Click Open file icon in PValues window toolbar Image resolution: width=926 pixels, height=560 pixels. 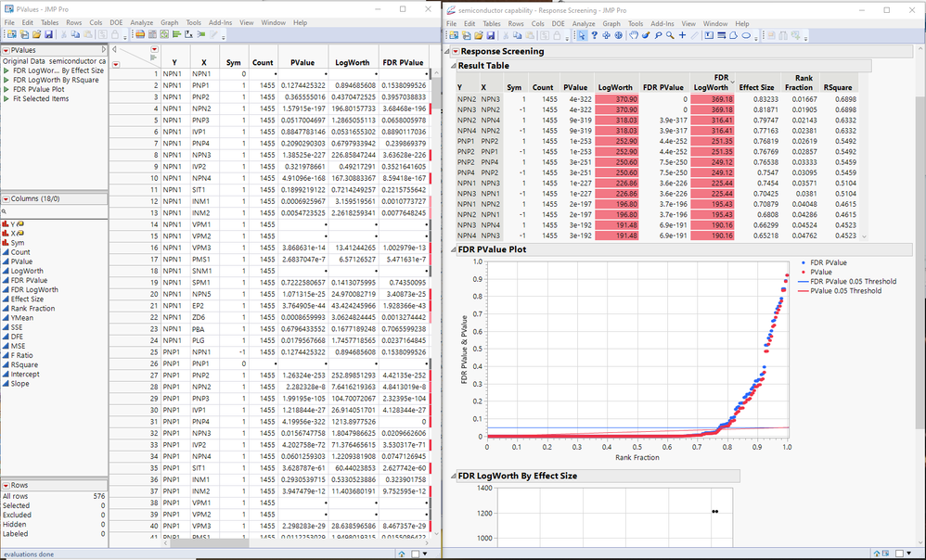[36, 35]
